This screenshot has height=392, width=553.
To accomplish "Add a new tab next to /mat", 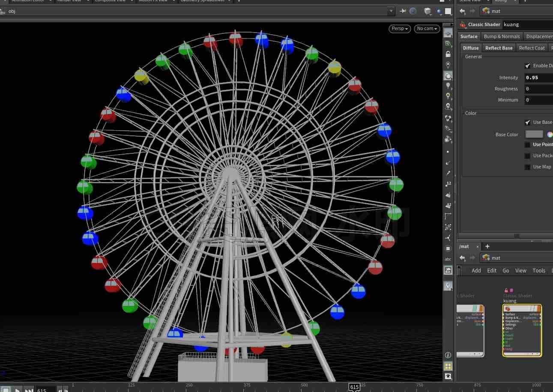I will click(x=487, y=246).
